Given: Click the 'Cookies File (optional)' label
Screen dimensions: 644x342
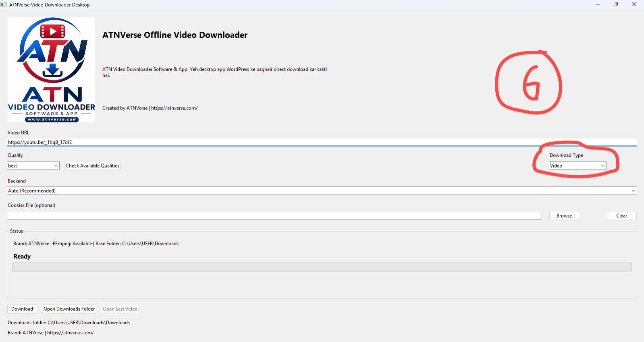Looking at the screenshot, I should pos(31,205).
